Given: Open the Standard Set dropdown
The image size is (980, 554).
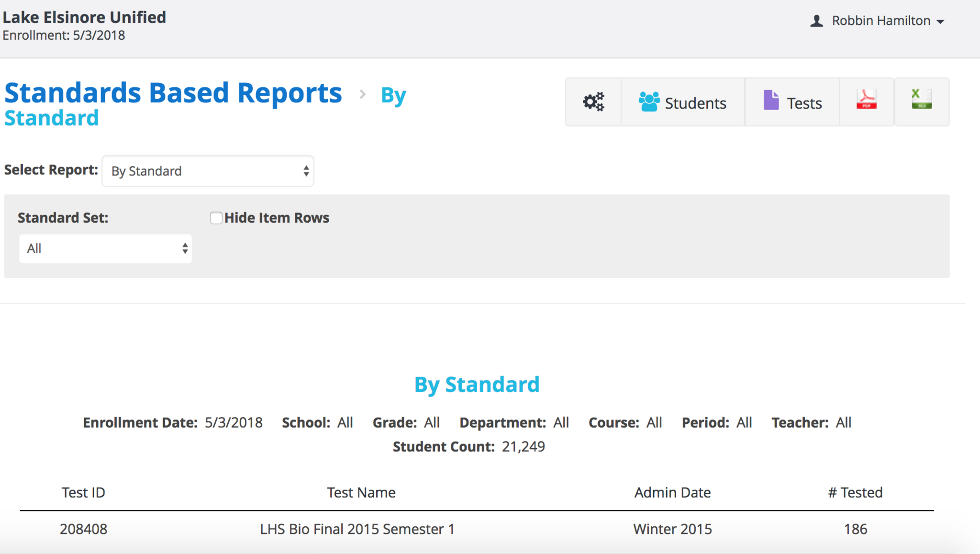Looking at the screenshot, I should tap(105, 249).
